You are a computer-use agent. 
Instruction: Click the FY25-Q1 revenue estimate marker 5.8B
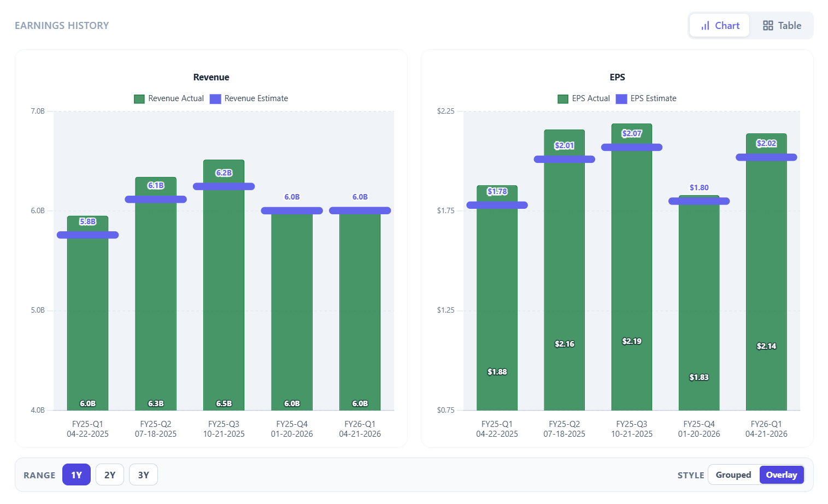click(x=87, y=235)
